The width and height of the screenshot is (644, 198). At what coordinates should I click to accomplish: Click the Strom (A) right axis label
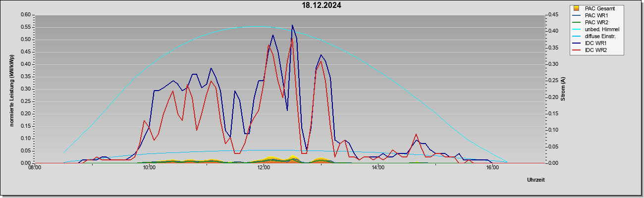click(563, 89)
